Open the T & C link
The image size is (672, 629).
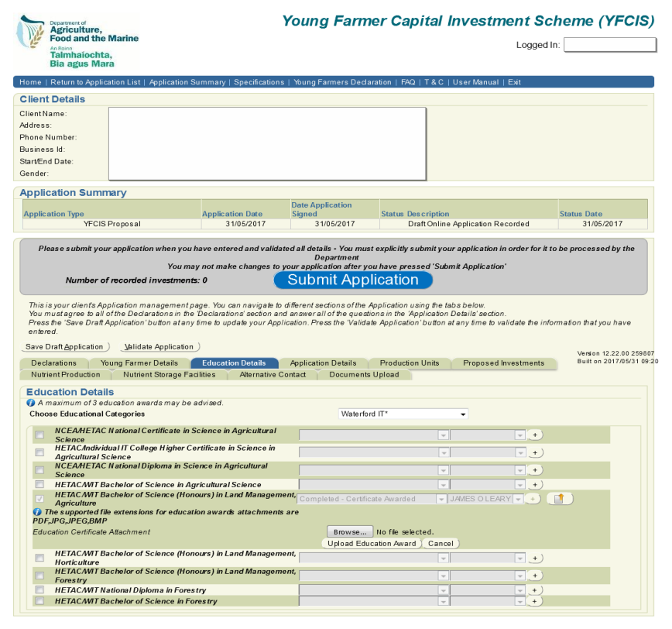click(x=434, y=82)
